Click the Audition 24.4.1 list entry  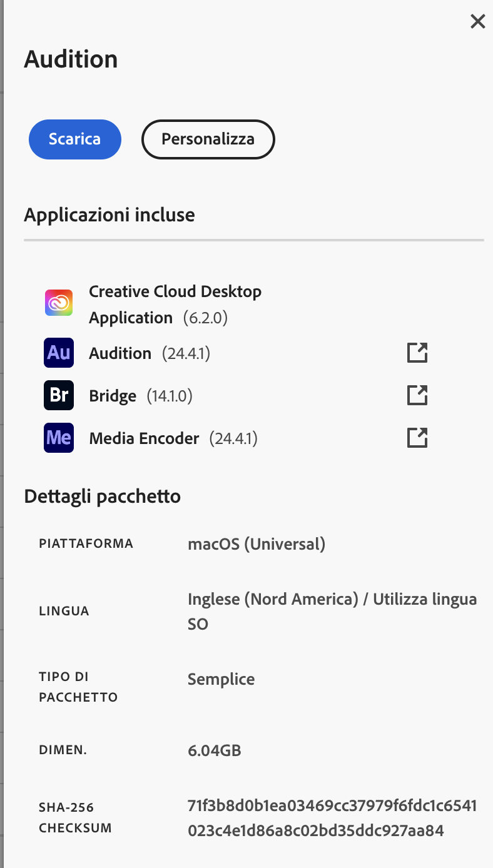120,353
